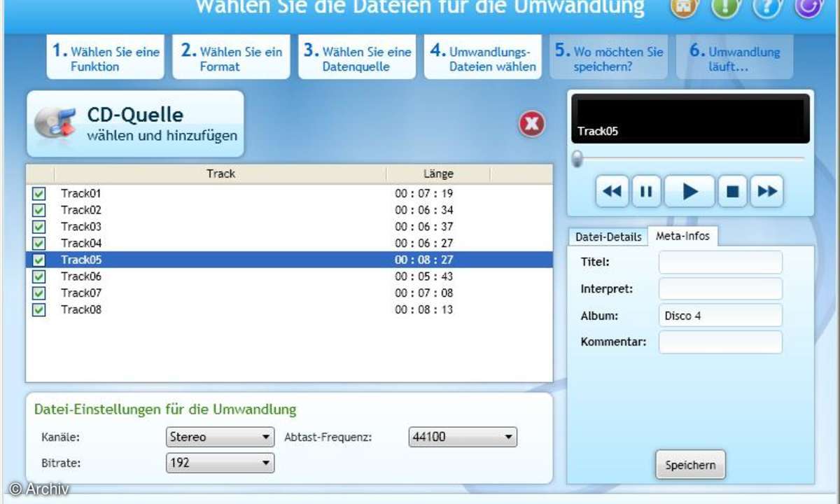This screenshot has width=840, height=504.
Task: Open the Bitrate 192 dropdown
Action: (220, 463)
